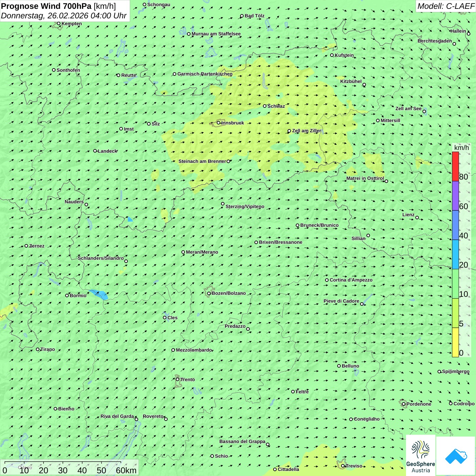The height and width of the screenshot is (476, 476).
Task: Click the Schwaz location marker
Action: pos(265,106)
